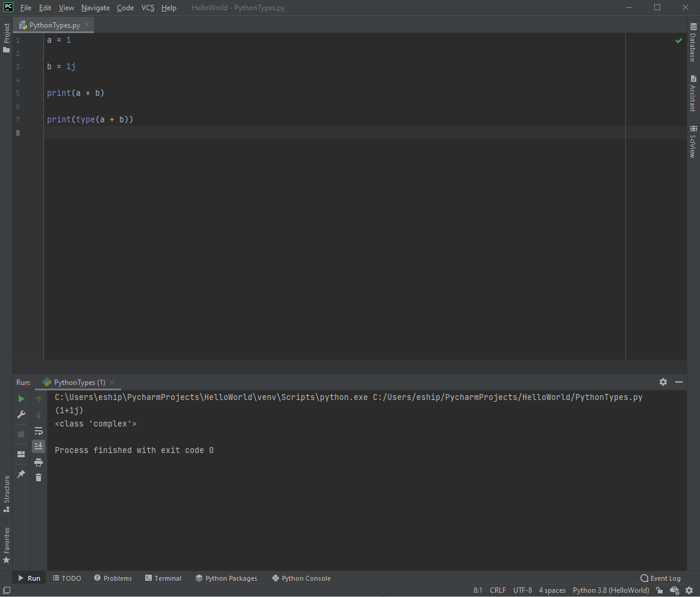Open the Terminal tool window
Image resolution: width=700 pixels, height=597 pixels.
pos(163,578)
